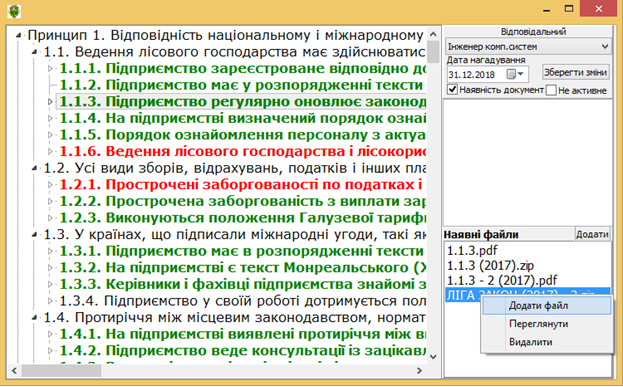The height and width of the screenshot is (387, 623).
Task: Expand red item 1.2.1 Прострочені заборгованості
Action: tap(50, 185)
